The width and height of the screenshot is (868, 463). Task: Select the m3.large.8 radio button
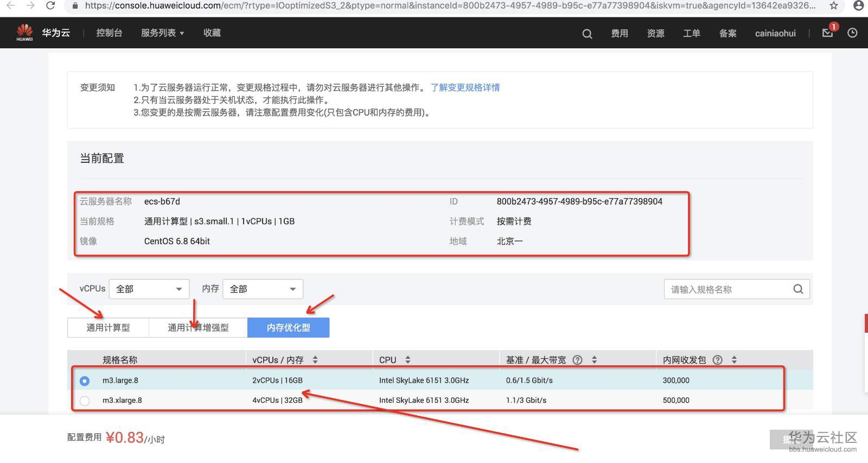click(x=85, y=381)
